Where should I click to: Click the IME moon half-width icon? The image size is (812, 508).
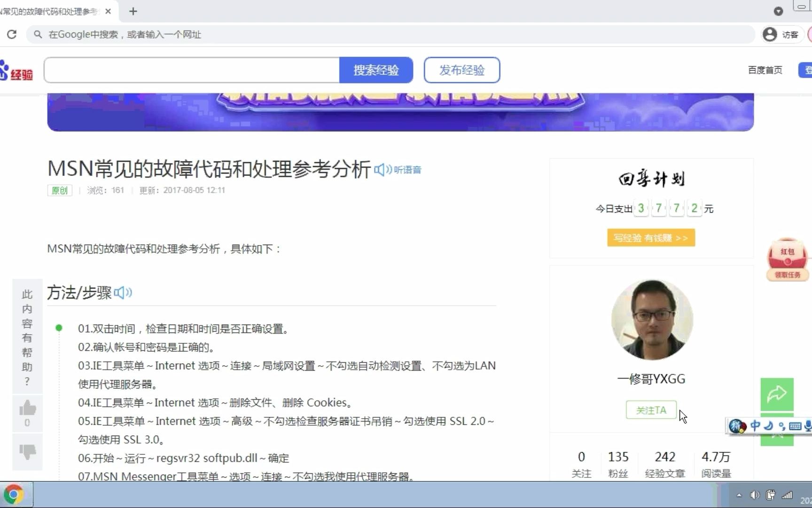point(768,426)
